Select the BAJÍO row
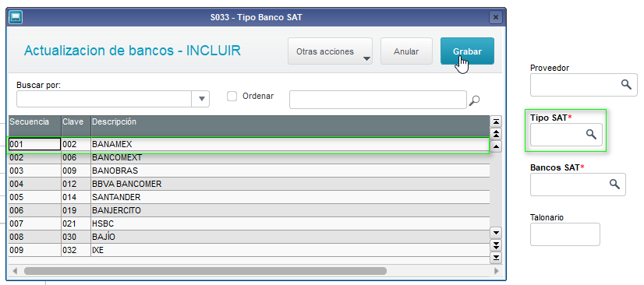Image resolution: width=644 pixels, height=285 pixels. point(249,237)
